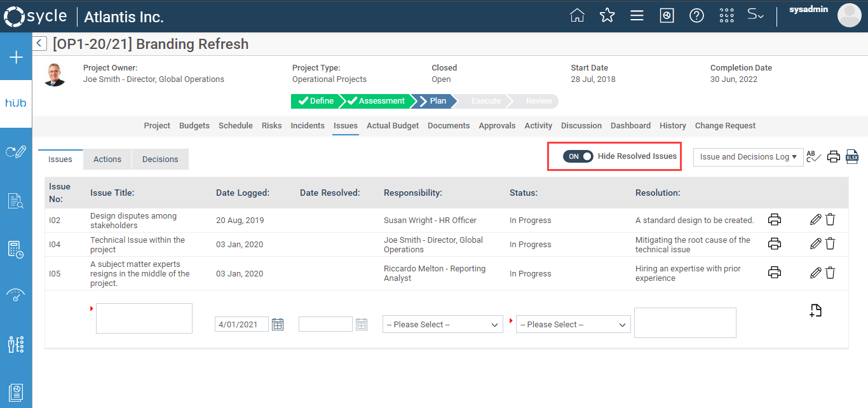Click the empty Date Resolved field
Viewport: 868px width, 408px height.
325,324
